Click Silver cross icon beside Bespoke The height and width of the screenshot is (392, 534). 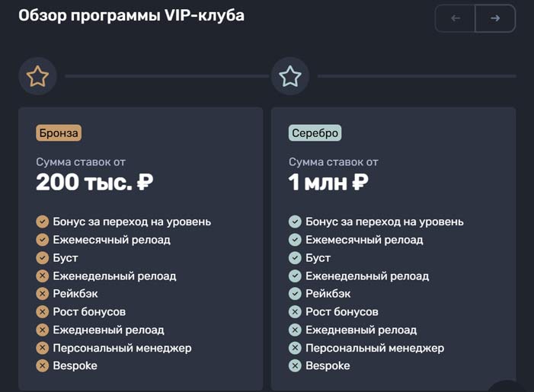point(295,366)
